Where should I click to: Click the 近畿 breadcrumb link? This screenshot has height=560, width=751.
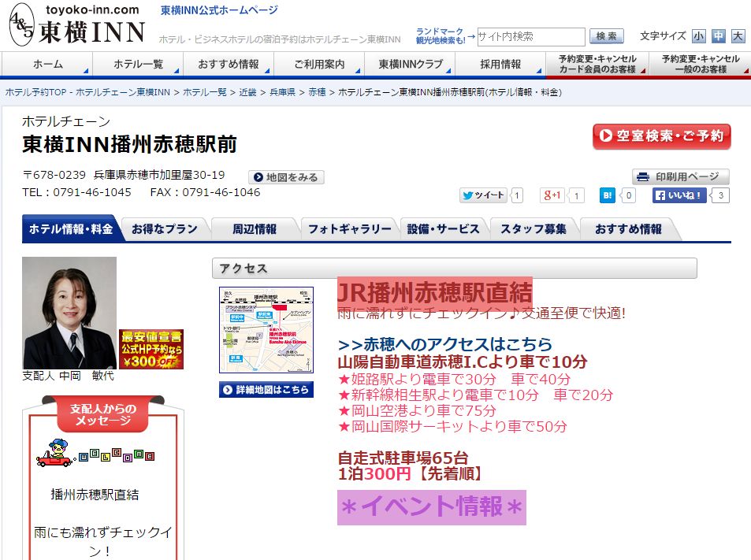pos(247,92)
